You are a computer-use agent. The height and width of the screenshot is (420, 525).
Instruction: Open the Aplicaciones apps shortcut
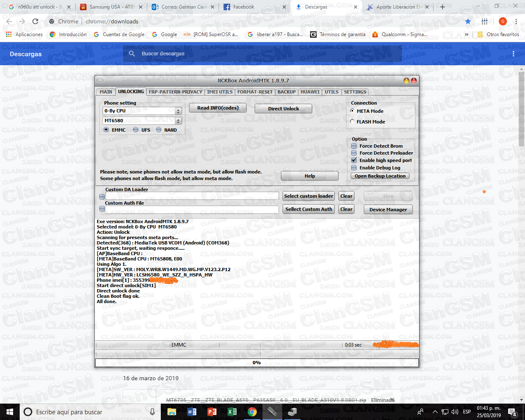24,34
